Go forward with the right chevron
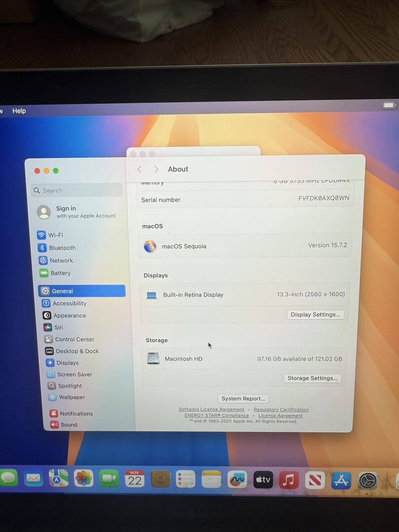 (x=156, y=169)
